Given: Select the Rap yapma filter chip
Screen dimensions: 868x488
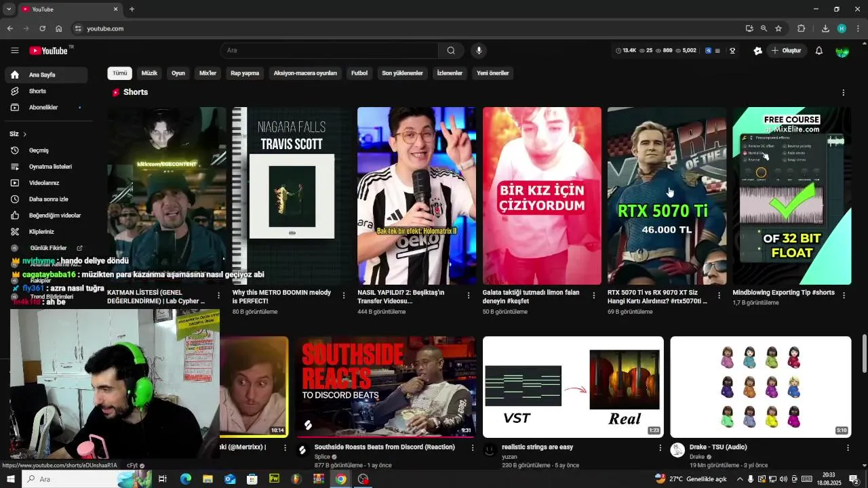Looking at the screenshot, I should 245,73.
